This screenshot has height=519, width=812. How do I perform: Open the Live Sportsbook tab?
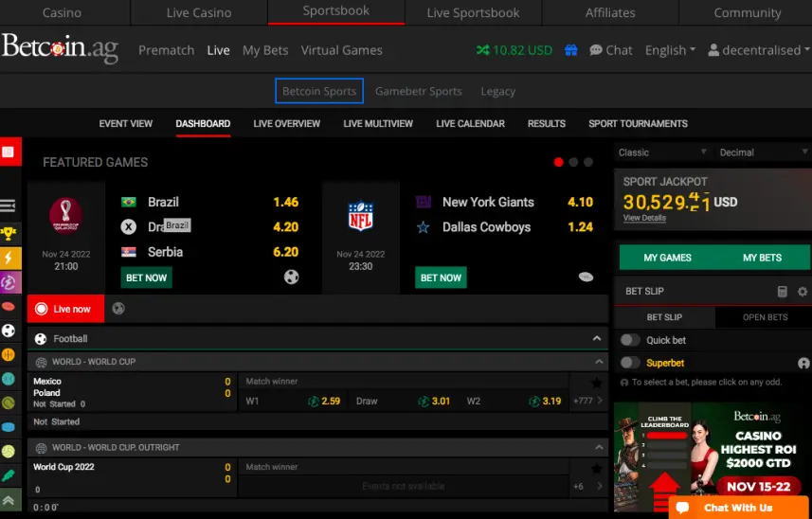pyautogui.click(x=473, y=13)
